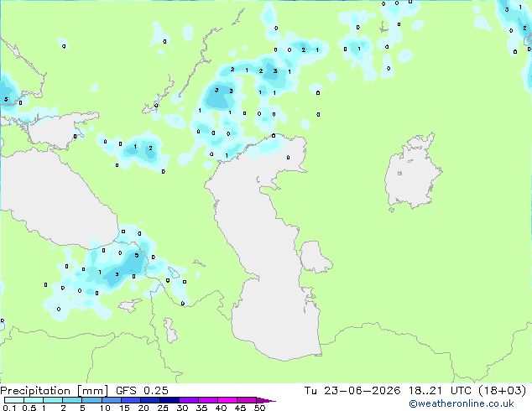532x411 pixels.
Task: Click the small Lake Urmia shape
Action: tap(170, 330)
